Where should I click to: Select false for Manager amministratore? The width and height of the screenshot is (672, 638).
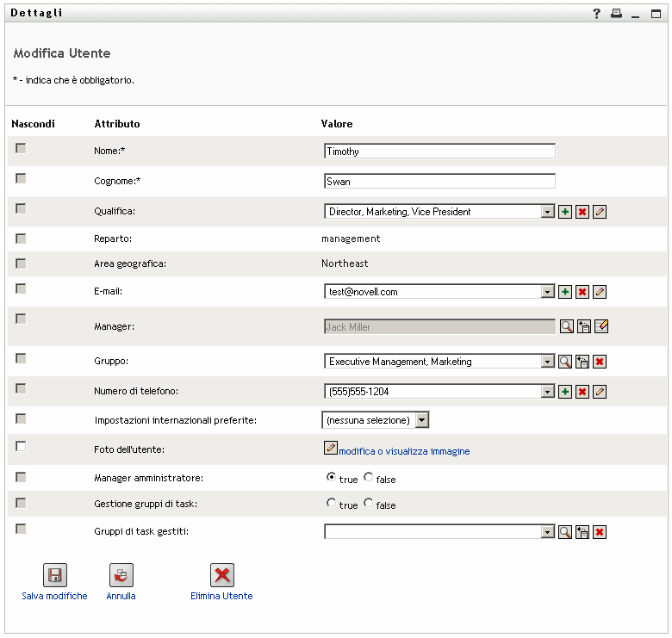pyautogui.click(x=369, y=477)
